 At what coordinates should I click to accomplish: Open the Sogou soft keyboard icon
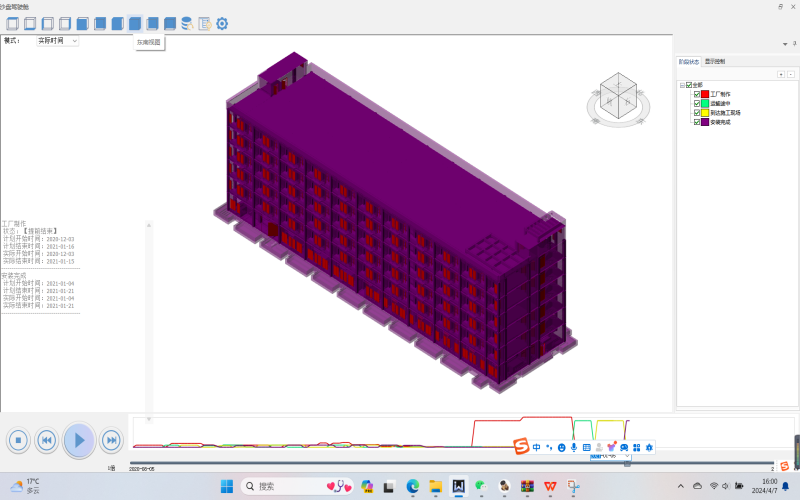coord(587,447)
